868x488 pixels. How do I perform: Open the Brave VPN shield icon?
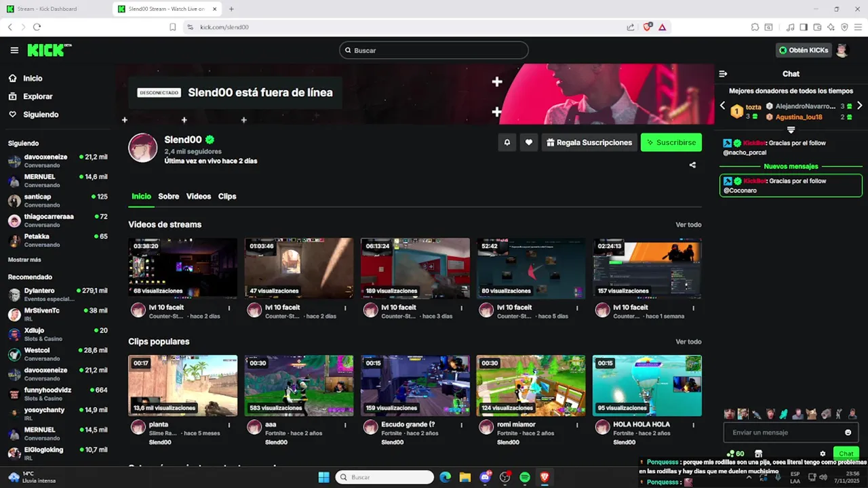[x=844, y=27]
